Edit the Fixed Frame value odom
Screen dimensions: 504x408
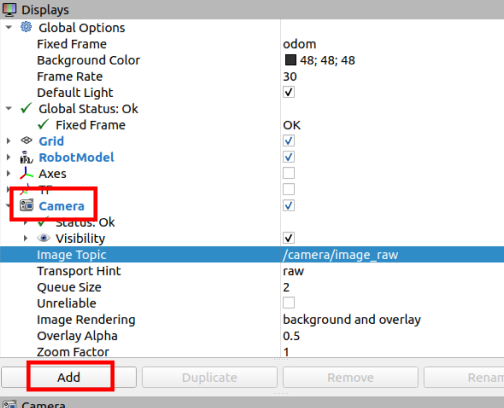click(299, 44)
